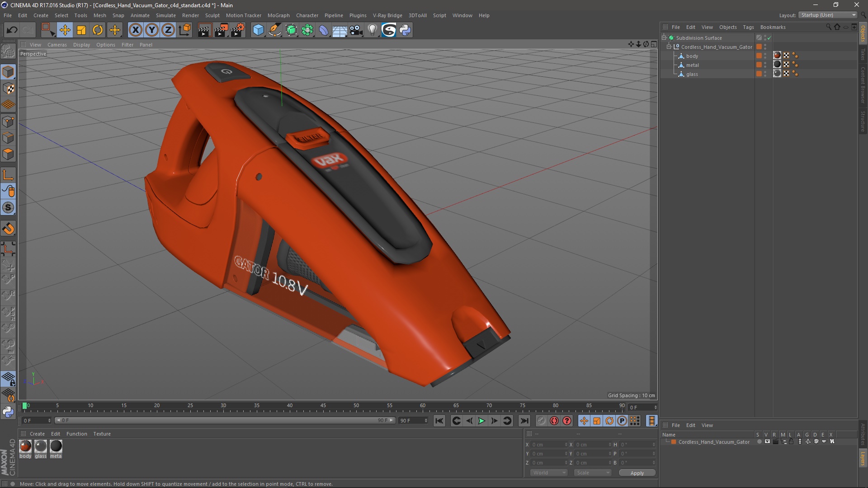Open Objects panel Tags menu
This screenshot has width=868, height=488.
[x=748, y=27]
